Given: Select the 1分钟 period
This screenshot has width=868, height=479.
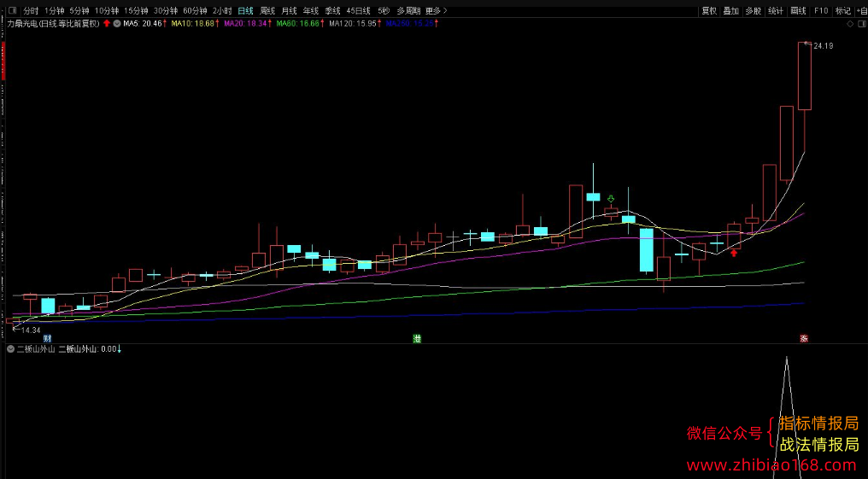Looking at the screenshot, I should pyautogui.click(x=55, y=10).
